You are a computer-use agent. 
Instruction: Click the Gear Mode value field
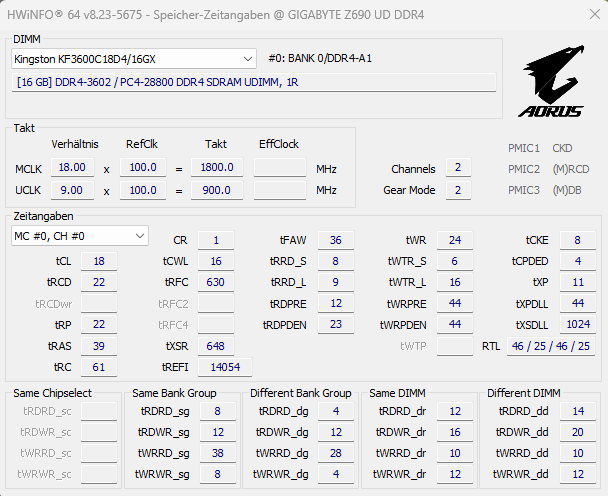pos(458,190)
